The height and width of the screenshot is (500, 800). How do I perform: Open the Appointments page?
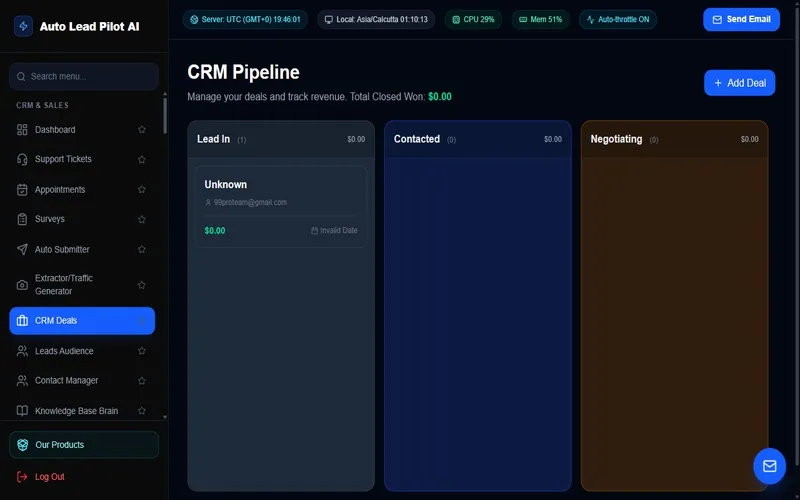coord(82,189)
